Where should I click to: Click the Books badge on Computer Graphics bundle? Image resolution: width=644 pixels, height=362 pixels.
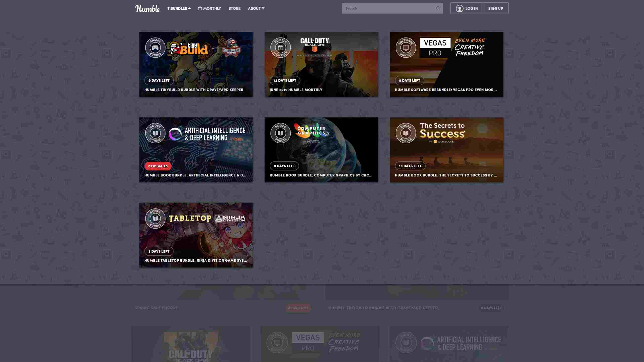(280, 133)
